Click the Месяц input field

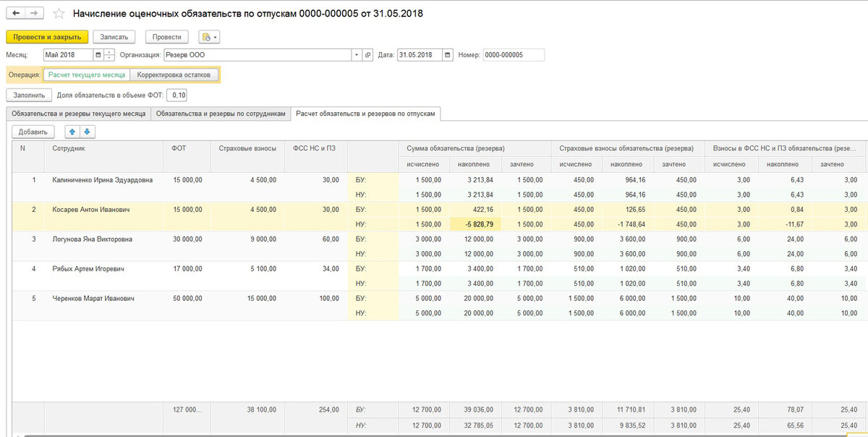pyautogui.click(x=67, y=55)
